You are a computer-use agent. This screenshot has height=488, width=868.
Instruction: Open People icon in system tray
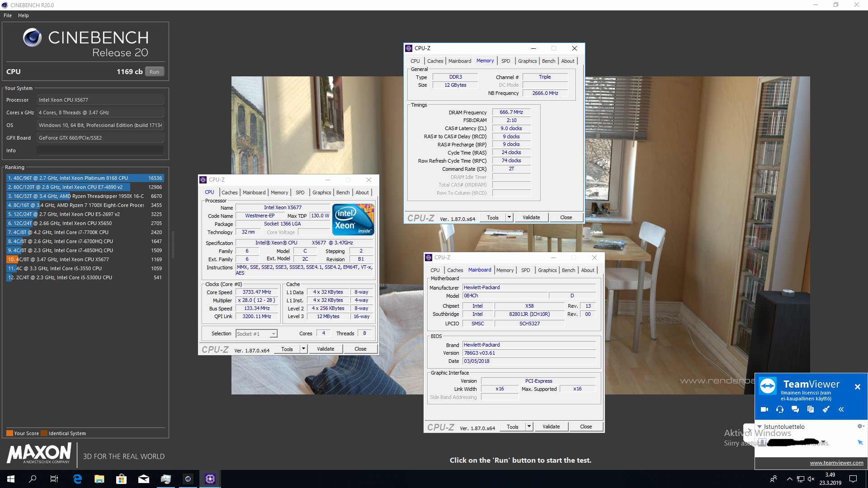click(774, 479)
